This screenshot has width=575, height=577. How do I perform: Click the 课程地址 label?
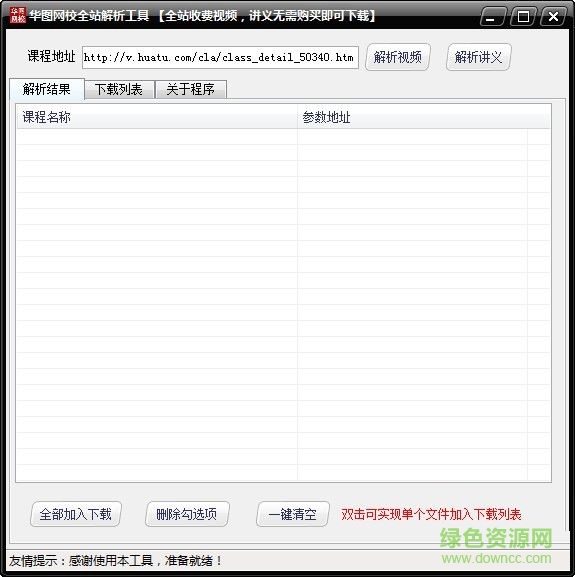tap(52, 56)
